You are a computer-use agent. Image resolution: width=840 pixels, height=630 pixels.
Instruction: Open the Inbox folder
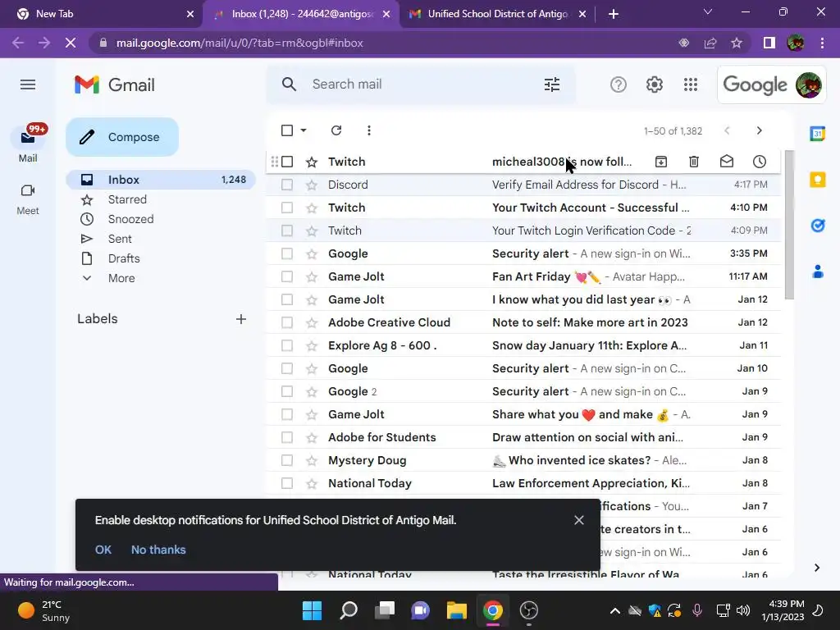(x=161, y=180)
